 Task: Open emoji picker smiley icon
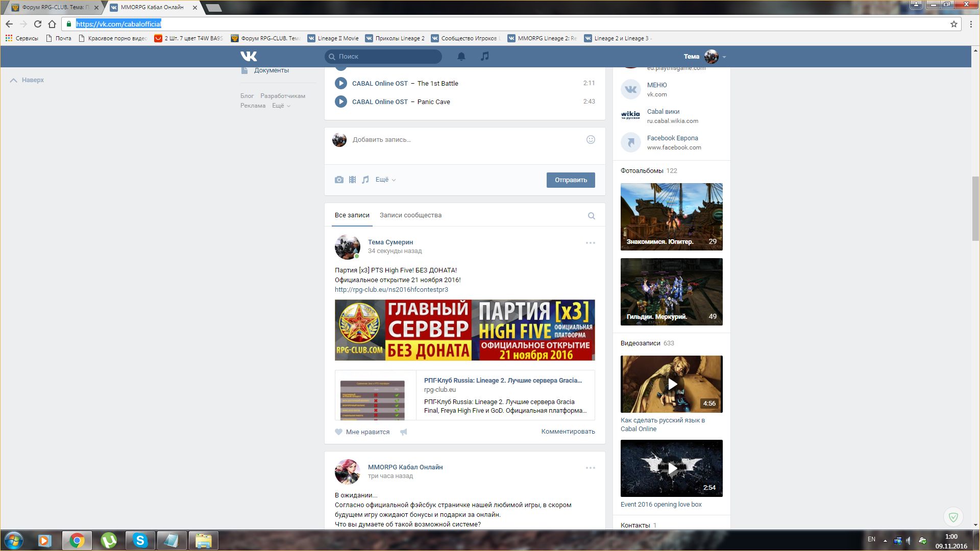(591, 140)
